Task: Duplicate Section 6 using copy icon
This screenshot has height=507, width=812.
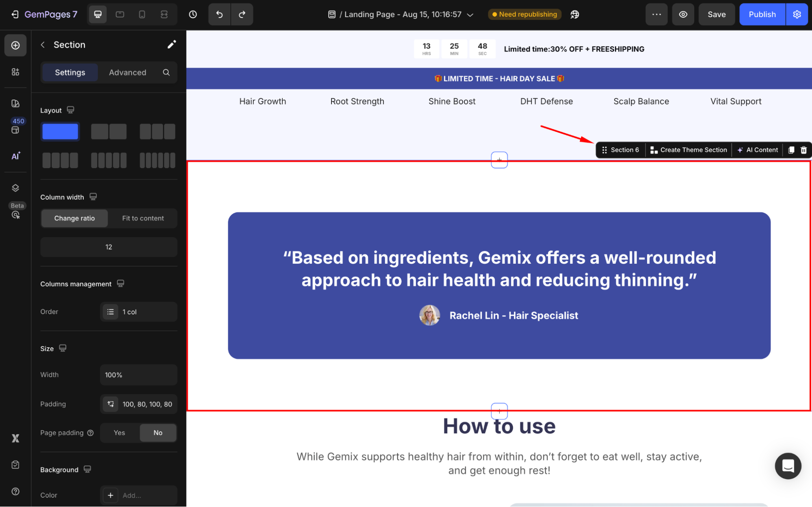Action: click(x=791, y=150)
